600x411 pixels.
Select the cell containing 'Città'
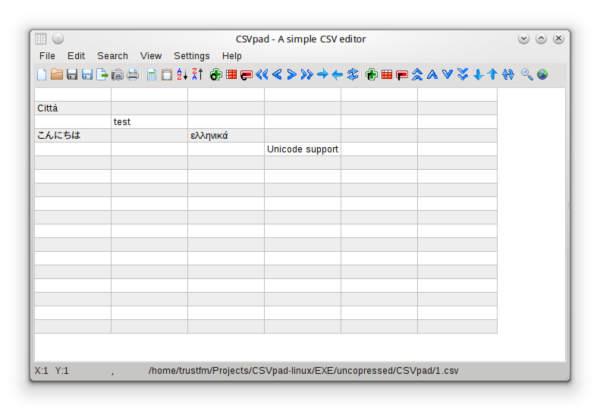click(x=73, y=108)
